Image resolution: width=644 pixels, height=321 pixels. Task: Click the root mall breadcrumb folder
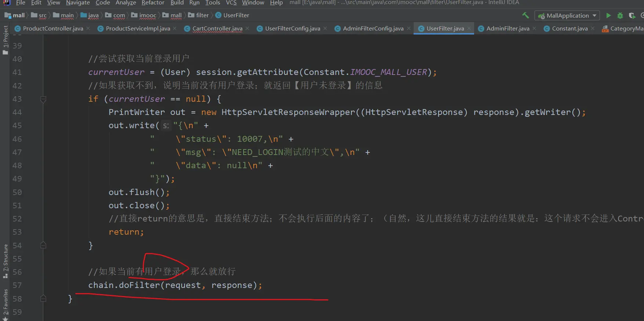pos(15,15)
